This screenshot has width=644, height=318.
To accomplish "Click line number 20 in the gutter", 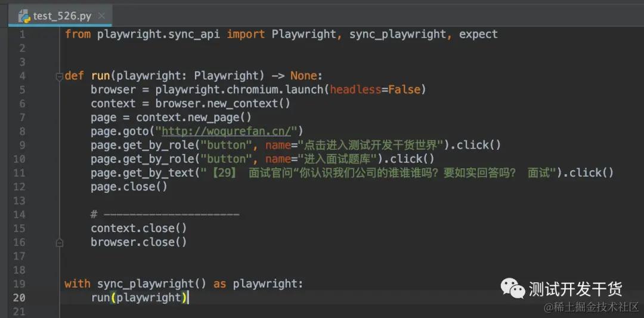I will [x=19, y=297].
